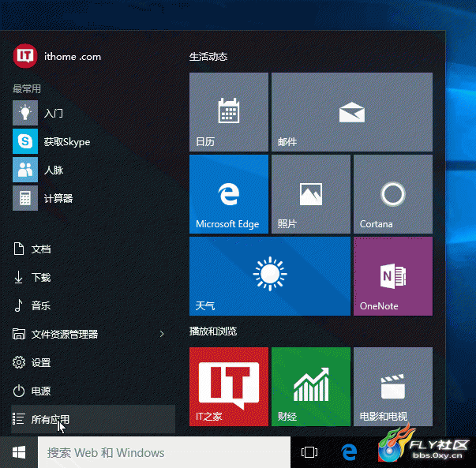
Task: Click the ithome.com user account avatar
Action: tap(25, 56)
